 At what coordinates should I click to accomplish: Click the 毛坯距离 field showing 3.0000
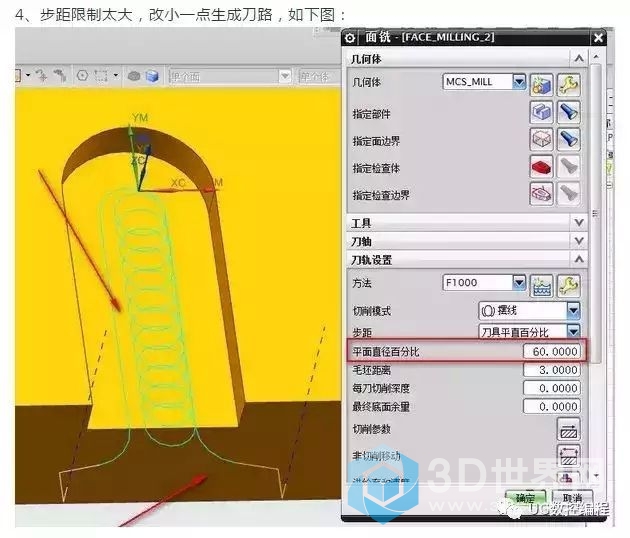point(552,370)
